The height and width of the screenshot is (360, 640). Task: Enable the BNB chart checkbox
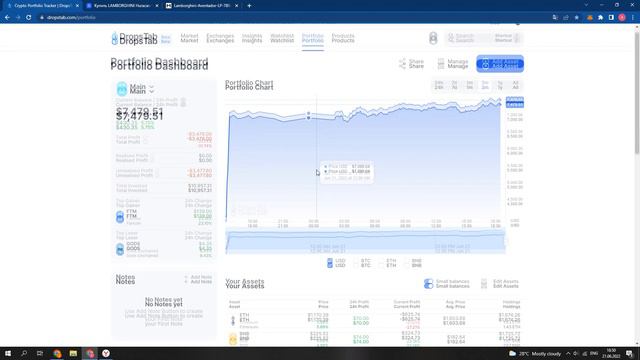(x=407, y=263)
